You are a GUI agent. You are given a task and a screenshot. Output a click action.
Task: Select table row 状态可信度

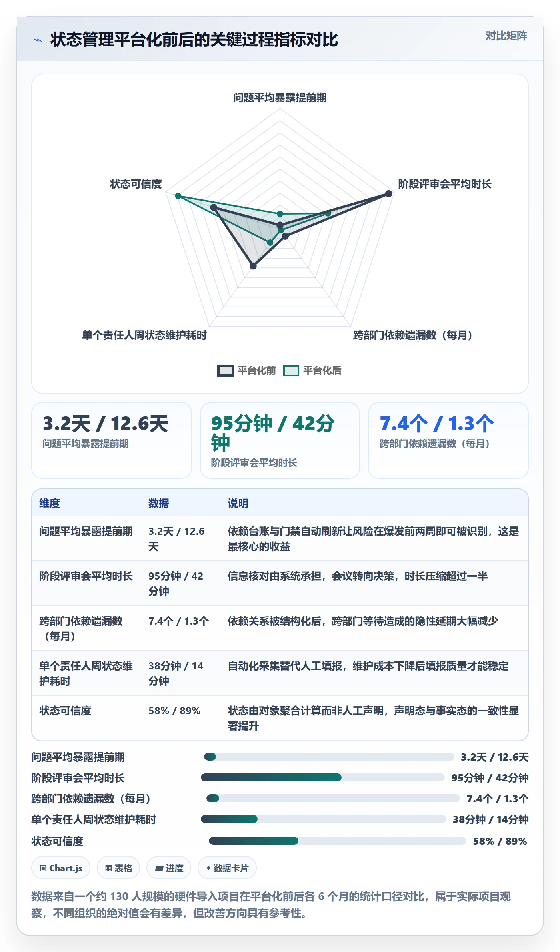[x=280, y=718]
